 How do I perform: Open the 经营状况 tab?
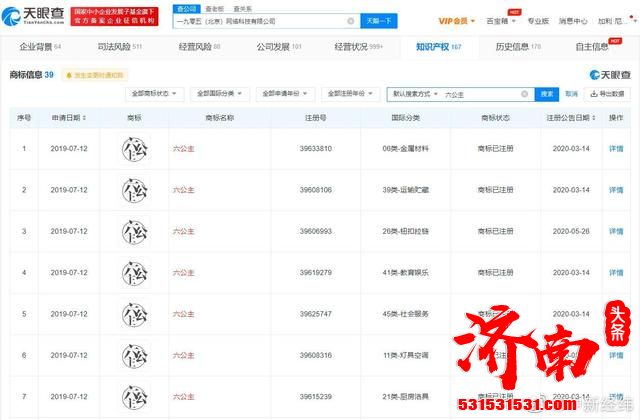(x=358, y=47)
